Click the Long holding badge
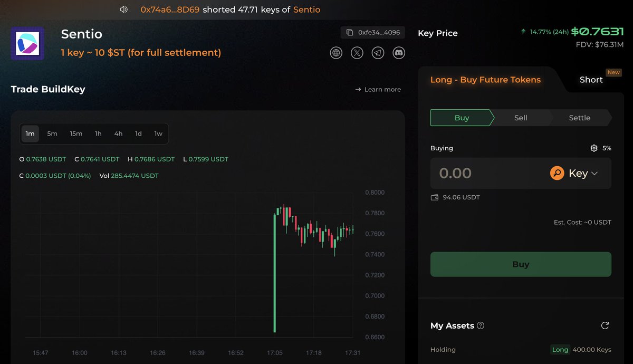This screenshot has width=633, height=364. tap(560, 350)
